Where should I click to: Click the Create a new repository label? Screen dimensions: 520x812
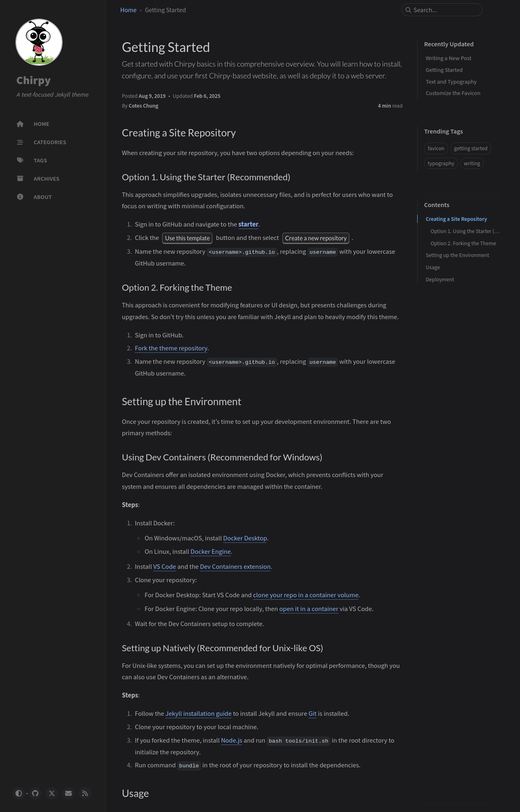click(x=316, y=238)
